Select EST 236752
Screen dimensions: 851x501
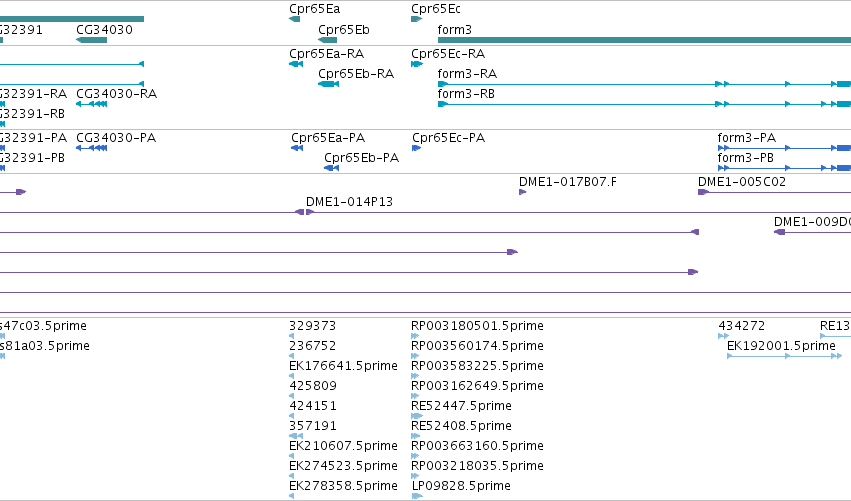click(x=313, y=346)
